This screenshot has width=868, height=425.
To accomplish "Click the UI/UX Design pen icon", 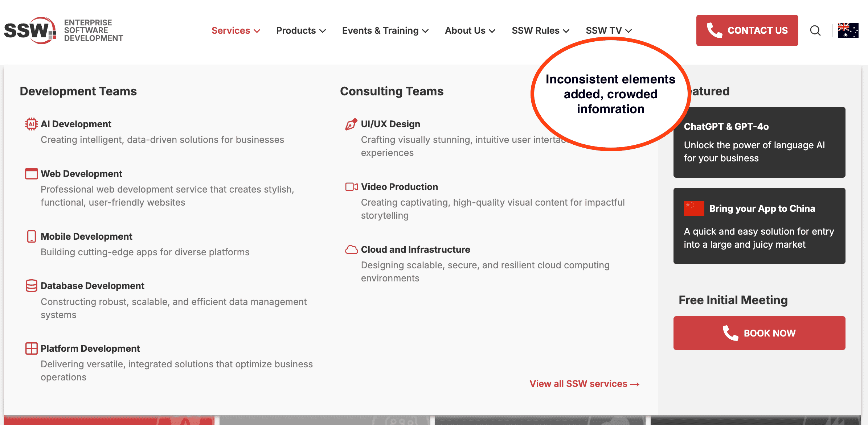I will click(x=351, y=124).
